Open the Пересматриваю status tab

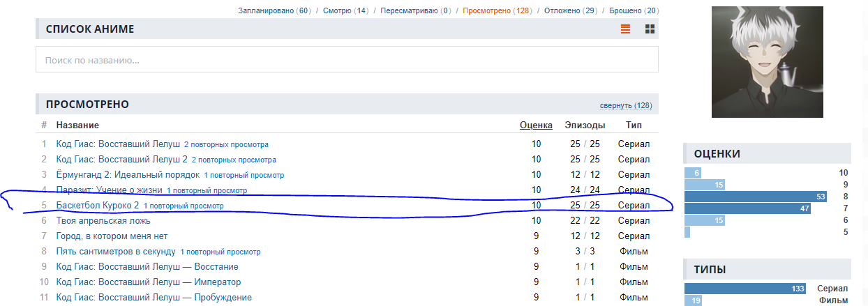tap(410, 11)
